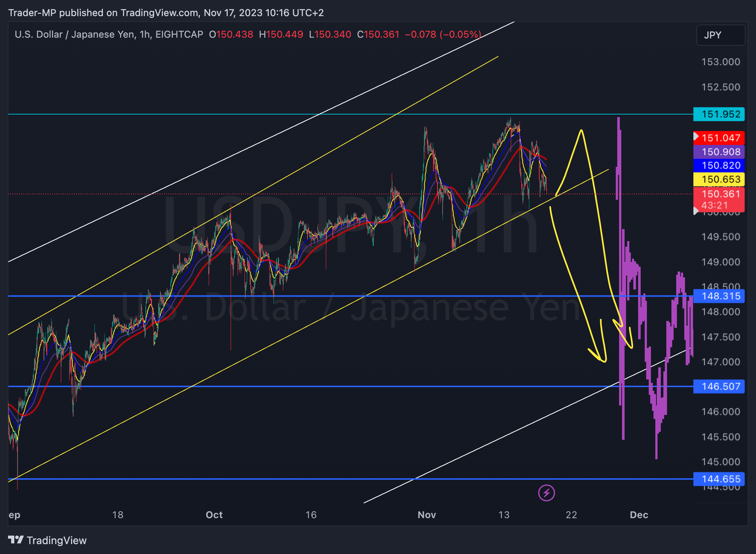Click the TradingView text link at bottom

[57, 540]
